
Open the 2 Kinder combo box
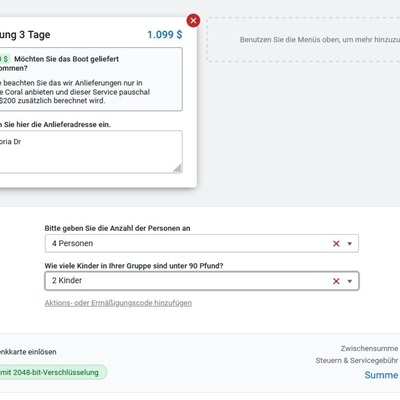click(202, 281)
